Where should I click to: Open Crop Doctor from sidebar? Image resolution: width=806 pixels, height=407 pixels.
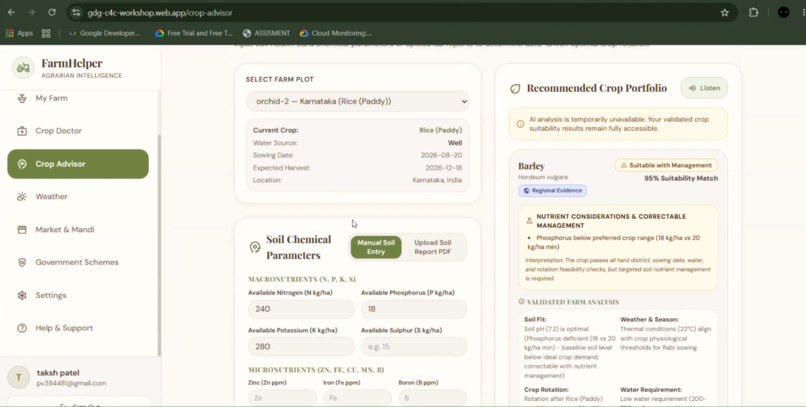pos(78,131)
